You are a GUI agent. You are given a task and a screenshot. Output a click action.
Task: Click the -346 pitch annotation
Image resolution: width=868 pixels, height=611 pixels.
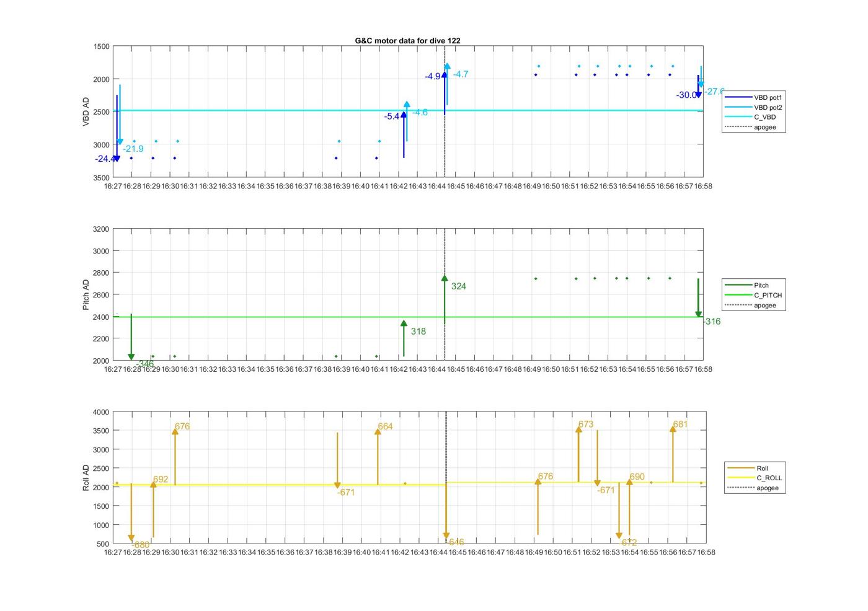click(x=145, y=364)
